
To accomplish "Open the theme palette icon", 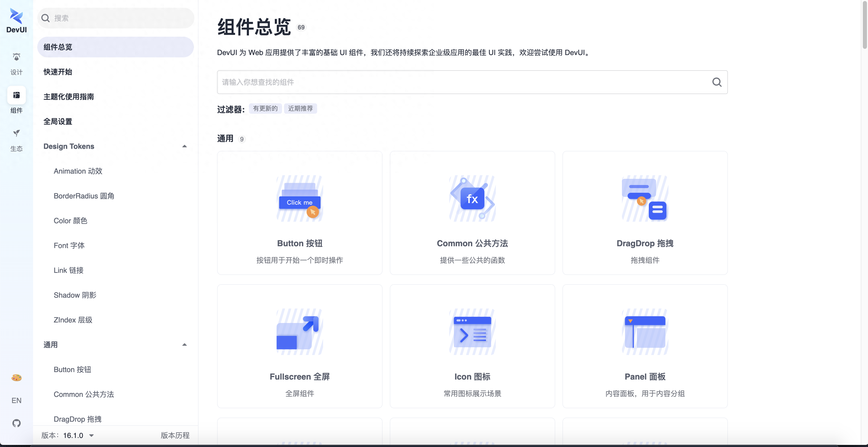I will pos(16,377).
